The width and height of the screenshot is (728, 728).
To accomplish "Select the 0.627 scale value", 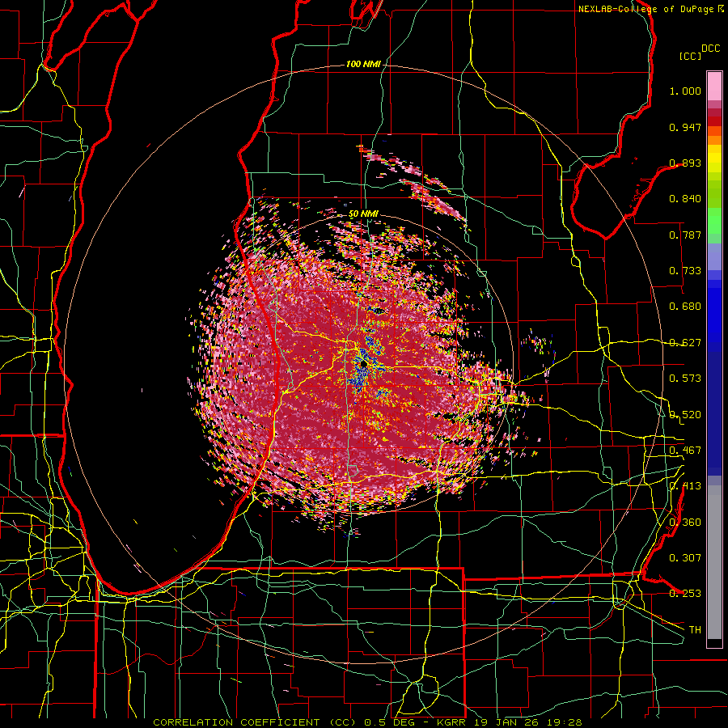I will (x=685, y=343).
